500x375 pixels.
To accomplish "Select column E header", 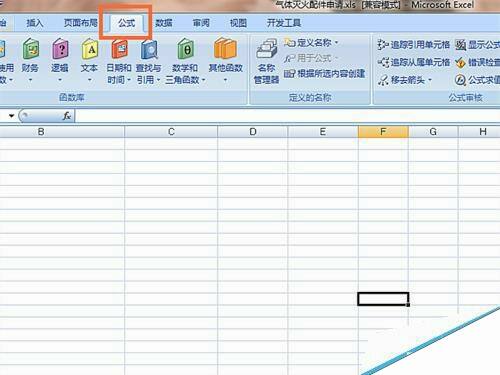I will (323, 132).
